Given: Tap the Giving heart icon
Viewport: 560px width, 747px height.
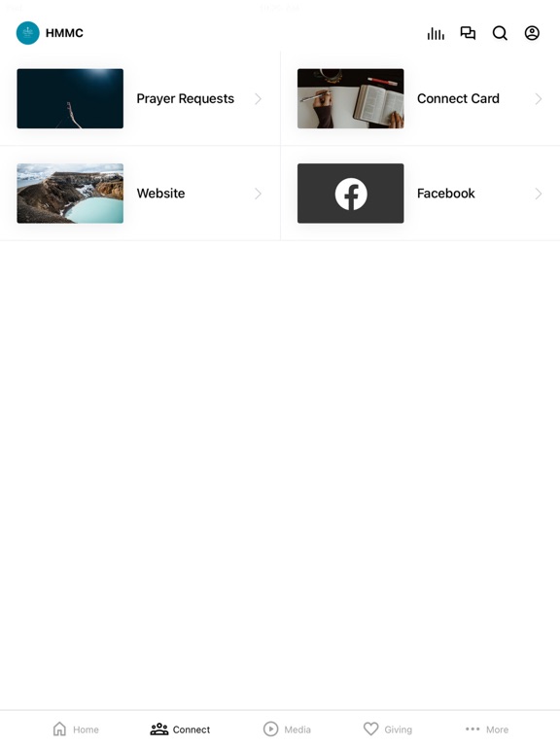Looking at the screenshot, I should pyautogui.click(x=370, y=729).
